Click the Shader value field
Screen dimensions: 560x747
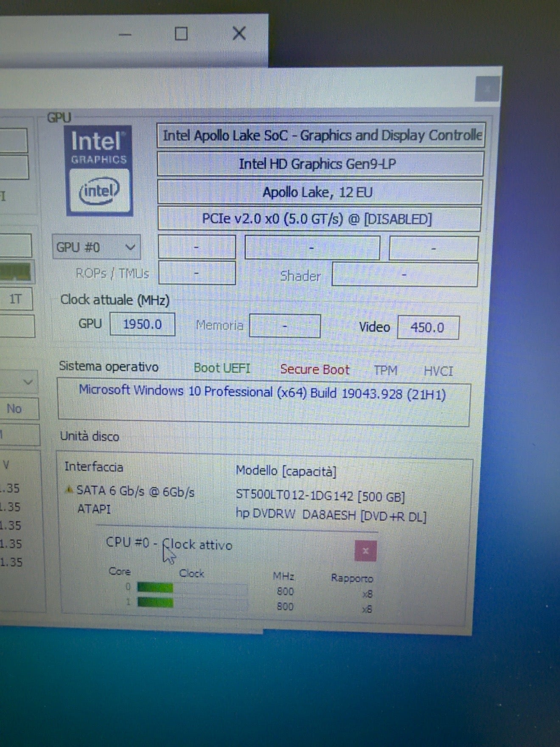(x=405, y=275)
